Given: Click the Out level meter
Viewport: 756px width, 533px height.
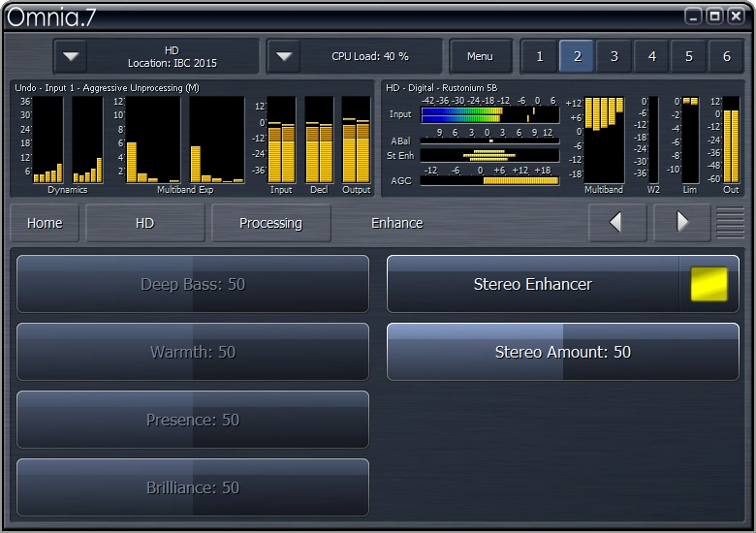Looking at the screenshot, I should pos(731,140).
